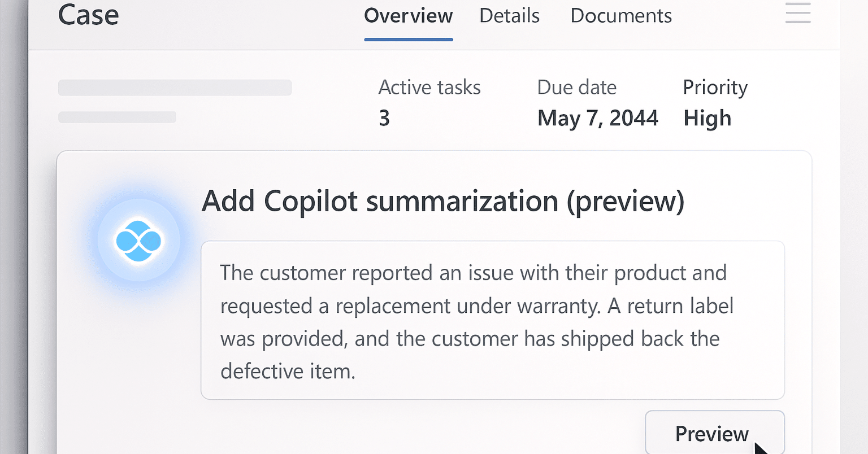Click the Priority column header
The width and height of the screenshot is (868, 454).
pos(715,87)
